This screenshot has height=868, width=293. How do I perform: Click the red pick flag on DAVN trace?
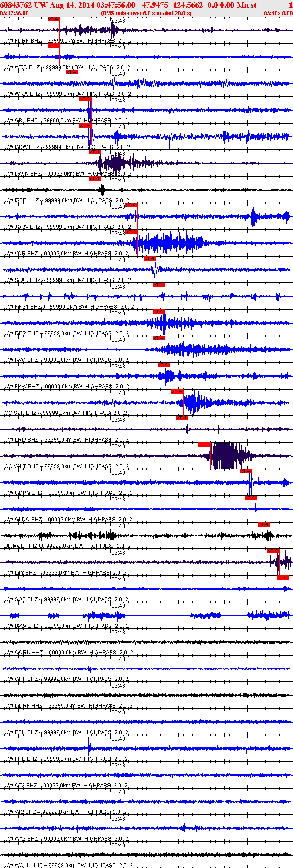[95, 152]
